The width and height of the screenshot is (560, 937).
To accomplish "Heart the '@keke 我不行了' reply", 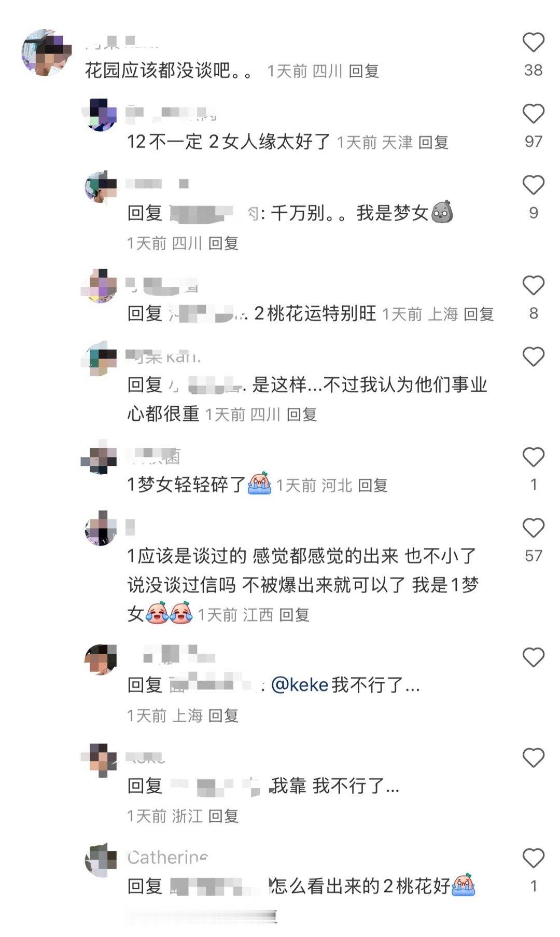I will coord(533,657).
